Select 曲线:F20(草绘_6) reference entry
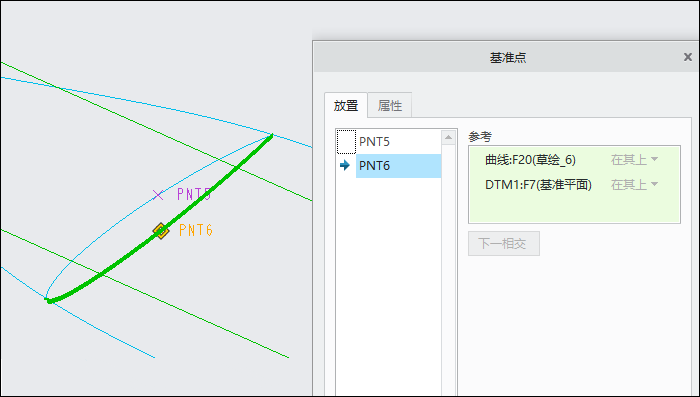This screenshot has width=700, height=397. [x=530, y=159]
